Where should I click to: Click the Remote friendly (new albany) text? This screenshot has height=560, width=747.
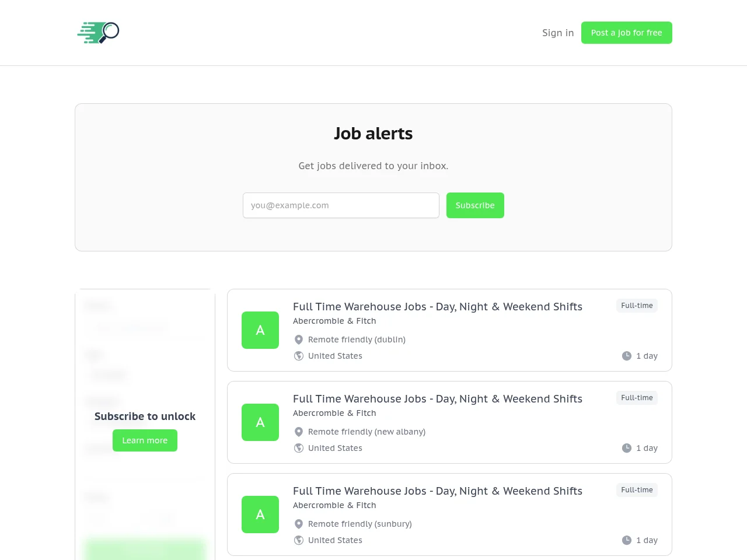point(366,432)
